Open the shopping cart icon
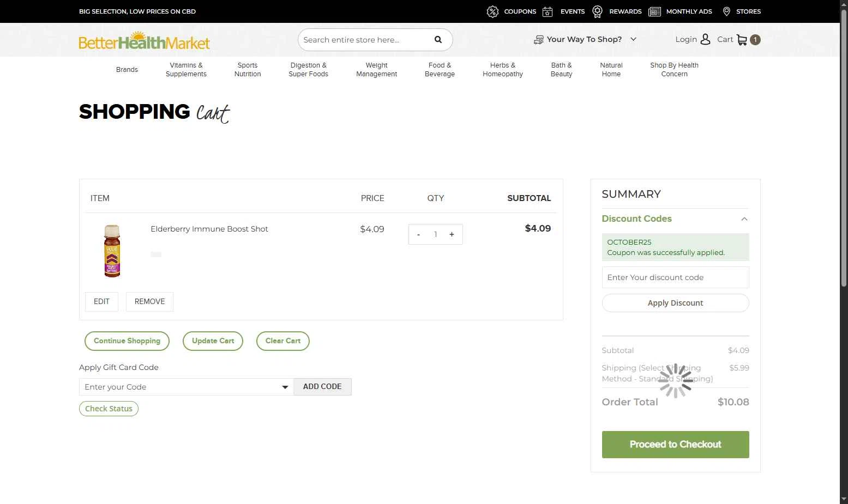This screenshot has width=848, height=504. (x=742, y=40)
